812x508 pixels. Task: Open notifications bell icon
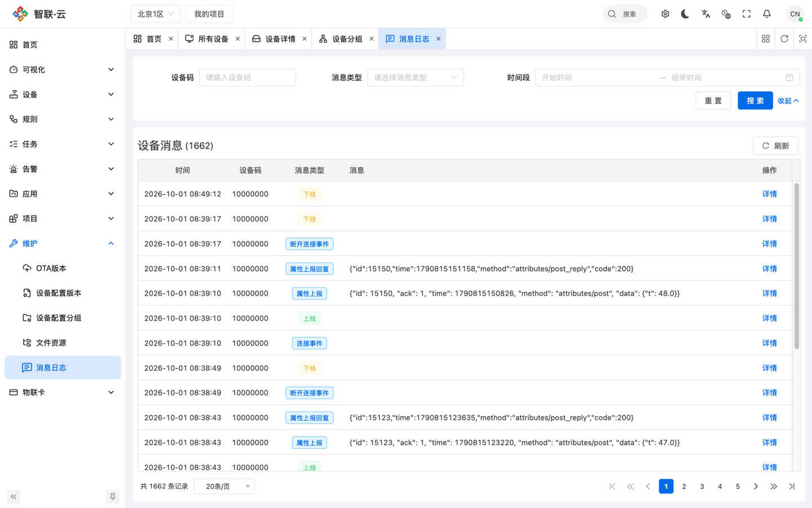coord(767,14)
